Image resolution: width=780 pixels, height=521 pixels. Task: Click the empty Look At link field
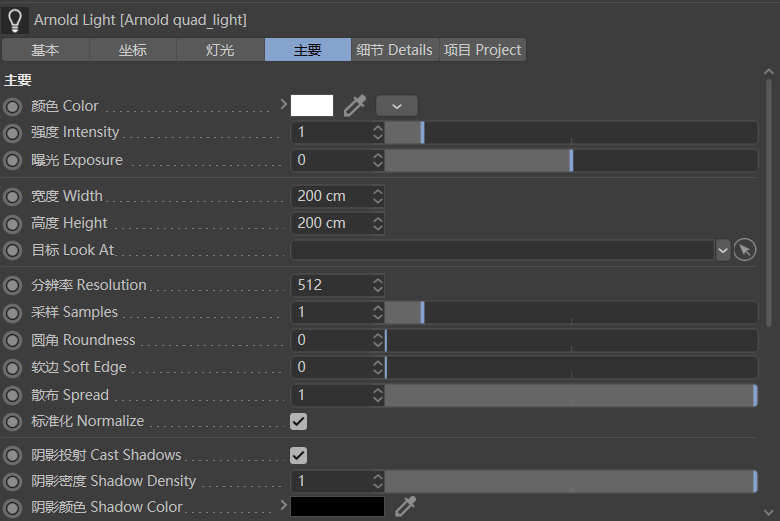(503, 250)
